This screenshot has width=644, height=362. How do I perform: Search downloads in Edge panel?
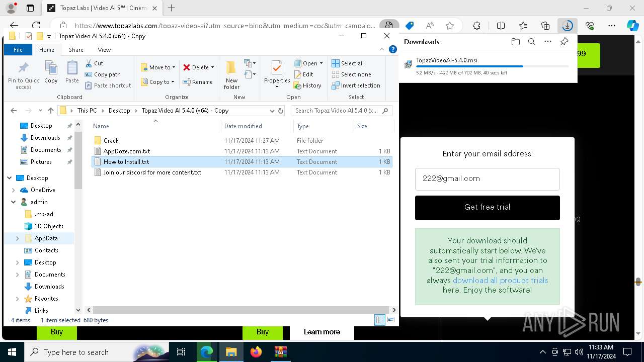pyautogui.click(x=531, y=42)
